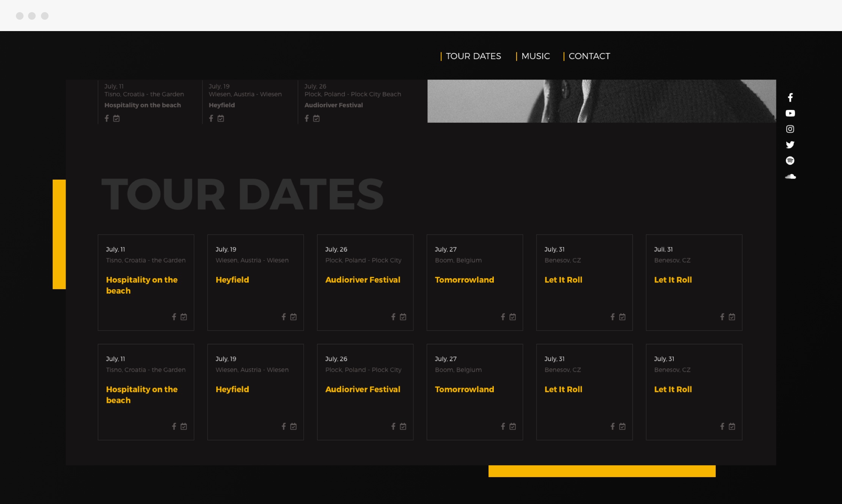Open the CONTACT navigation item
Viewport: 842px width, 504px height.
[589, 56]
